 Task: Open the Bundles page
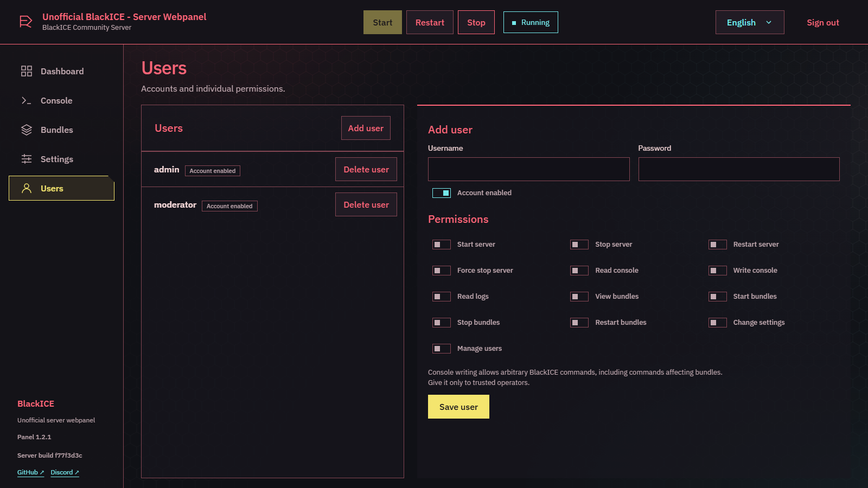[61, 130]
